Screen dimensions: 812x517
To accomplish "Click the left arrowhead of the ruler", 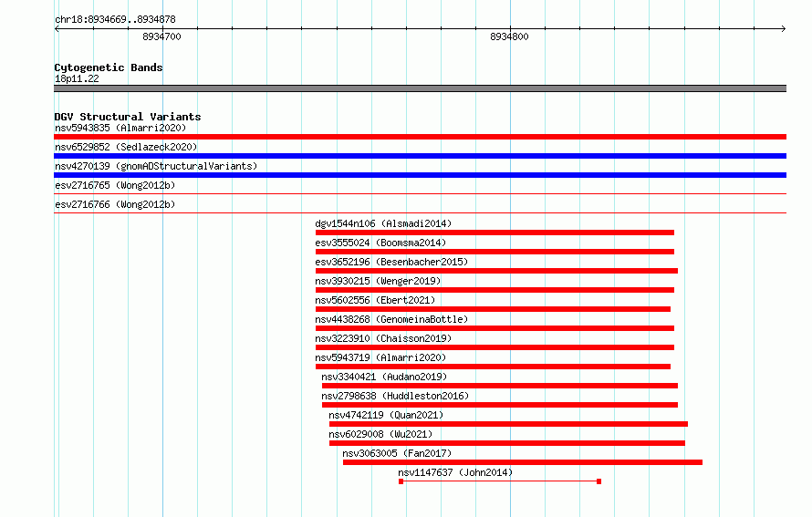I will [57, 29].
